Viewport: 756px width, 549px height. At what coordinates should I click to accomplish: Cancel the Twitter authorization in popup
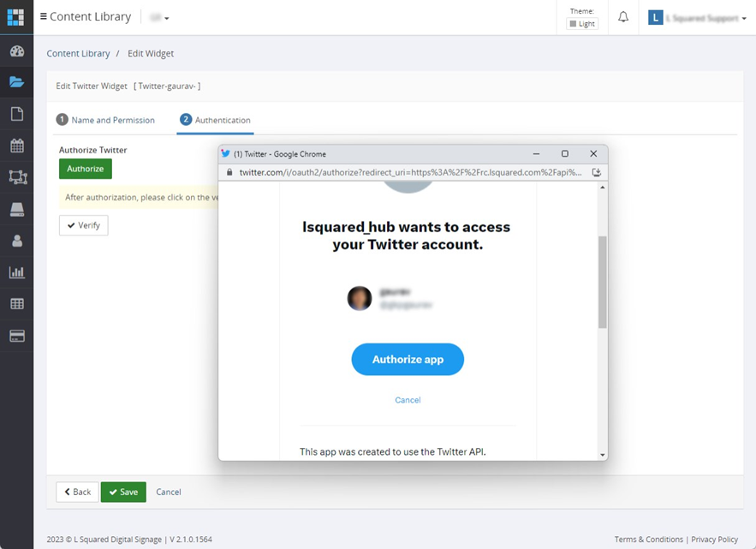408,400
